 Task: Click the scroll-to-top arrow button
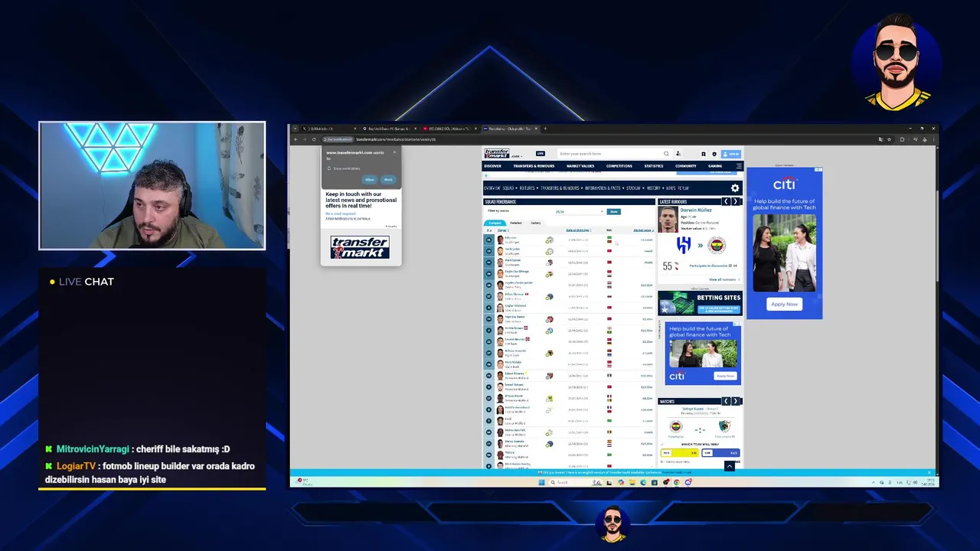coord(730,466)
